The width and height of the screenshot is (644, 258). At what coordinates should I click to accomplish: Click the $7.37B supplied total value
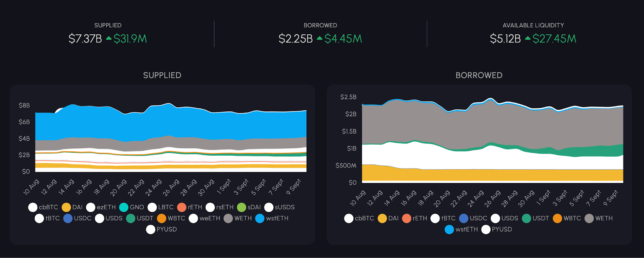tap(85, 39)
